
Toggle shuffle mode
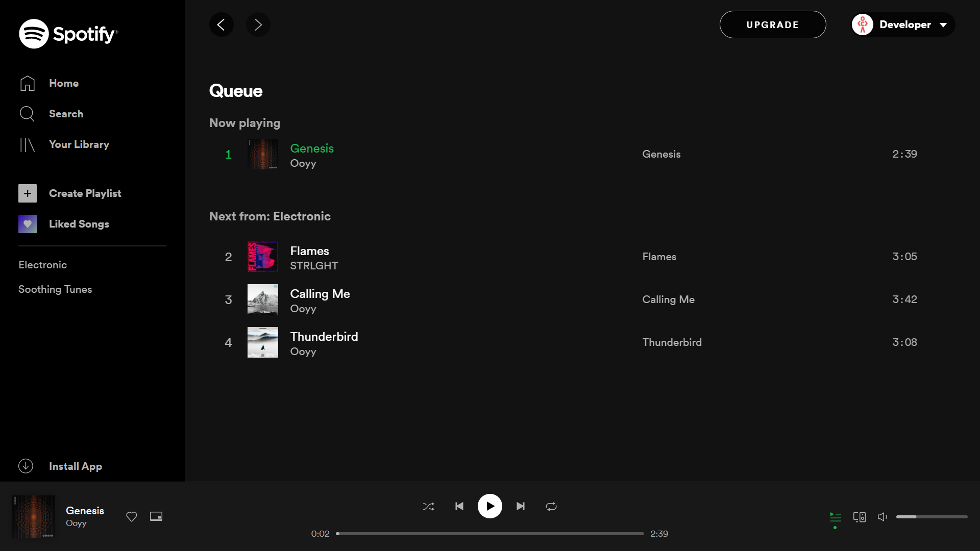(x=429, y=506)
